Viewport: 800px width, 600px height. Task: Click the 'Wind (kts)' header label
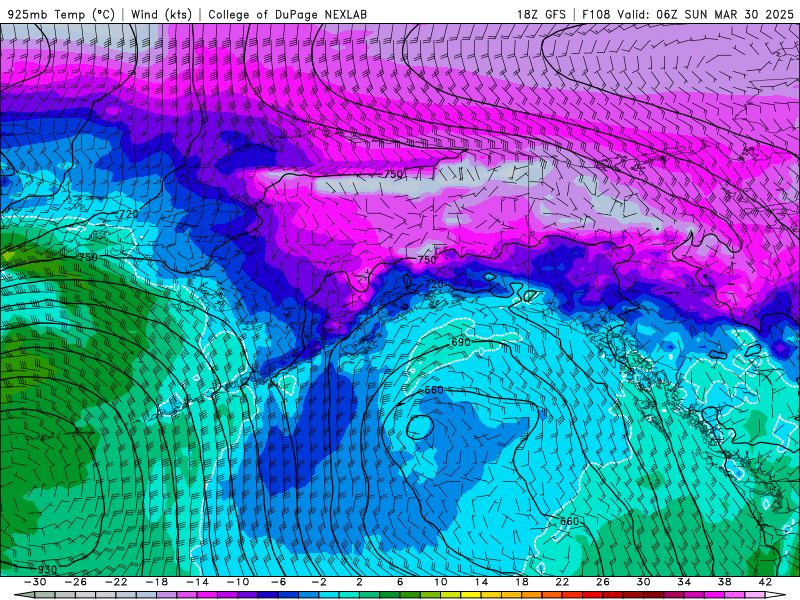161,14
